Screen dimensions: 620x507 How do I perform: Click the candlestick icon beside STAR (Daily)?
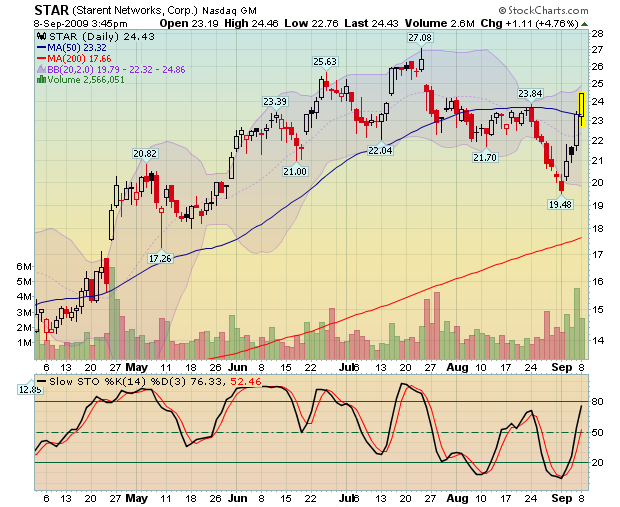(x=42, y=36)
